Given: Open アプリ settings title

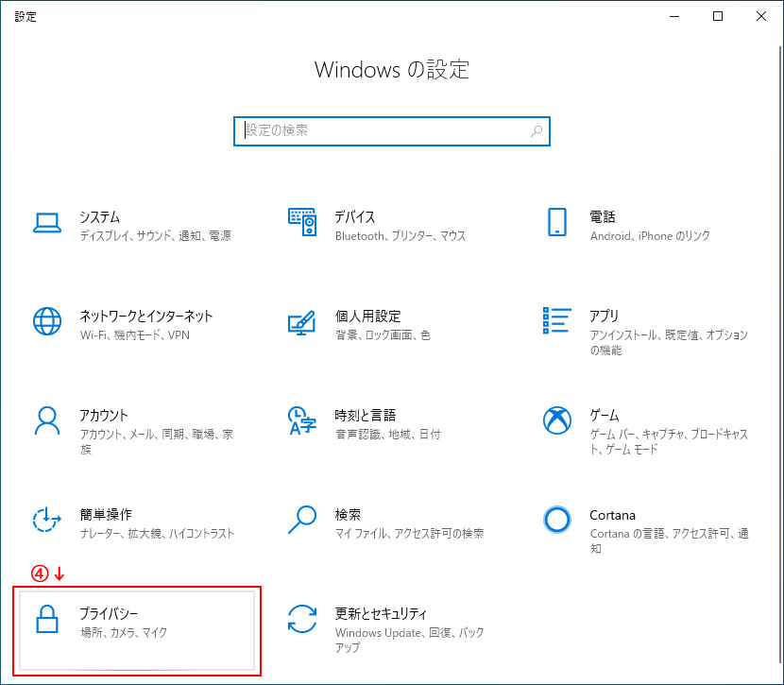Looking at the screenshot, I should (604, 316).
